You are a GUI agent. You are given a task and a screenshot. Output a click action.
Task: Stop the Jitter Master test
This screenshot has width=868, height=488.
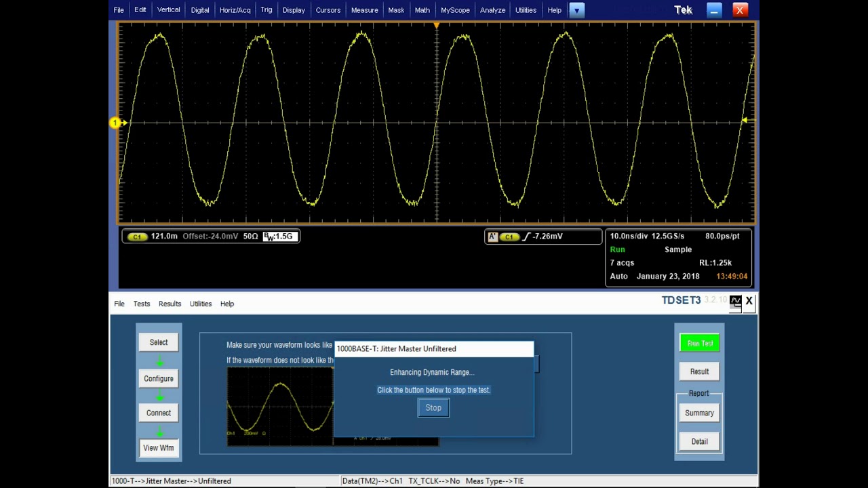pos(433,408)
